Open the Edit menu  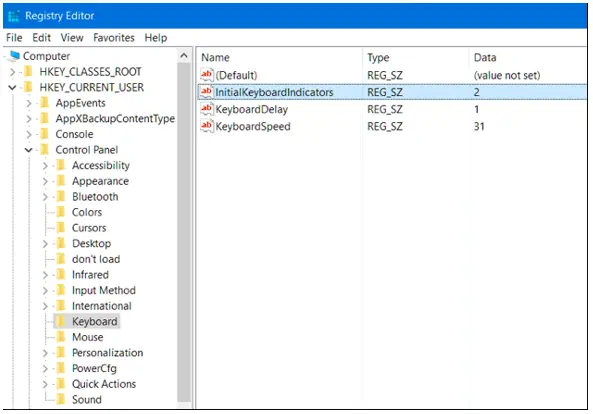pos(42,38)
